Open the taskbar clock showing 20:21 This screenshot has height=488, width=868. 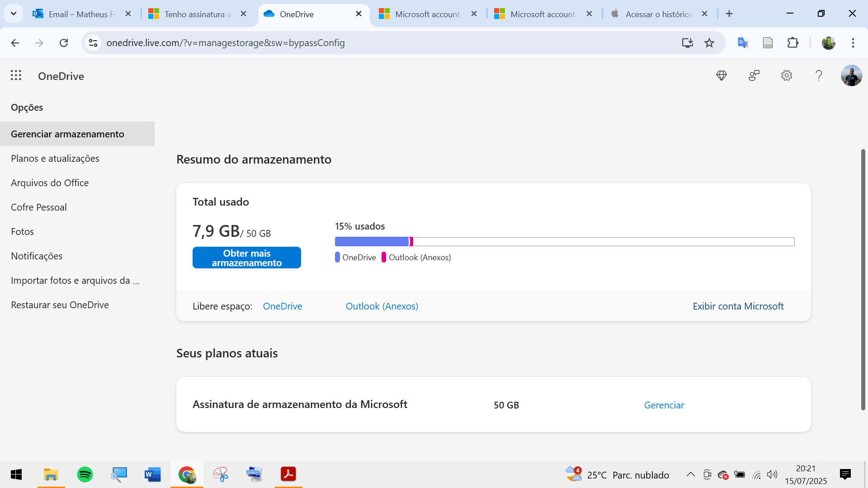(x=806, y=474)
